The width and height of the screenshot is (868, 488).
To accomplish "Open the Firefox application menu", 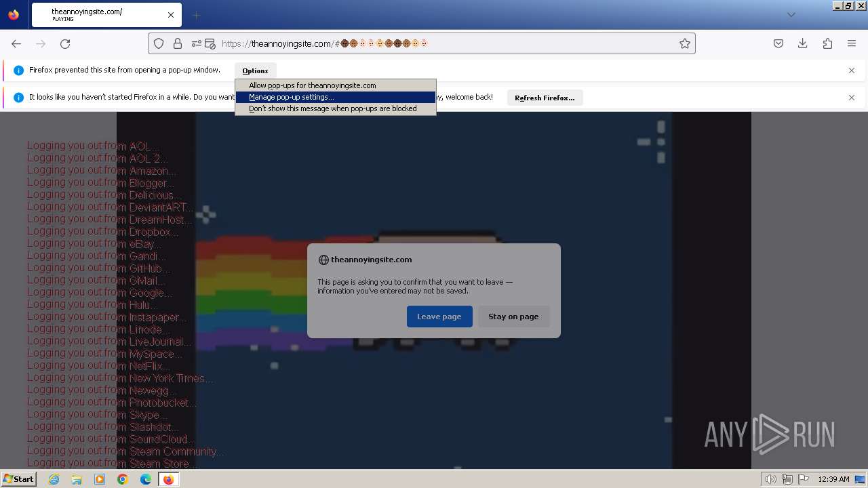I will pos(852,43).
